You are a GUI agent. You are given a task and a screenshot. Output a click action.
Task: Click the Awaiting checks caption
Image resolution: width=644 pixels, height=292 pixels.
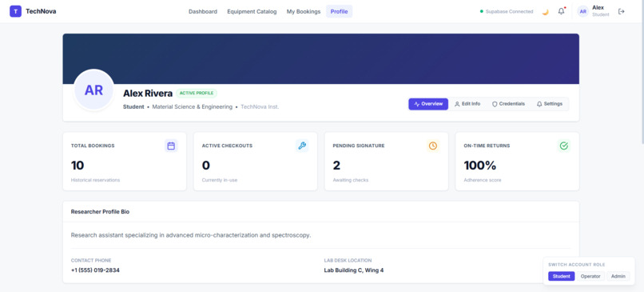coord(350,180)
